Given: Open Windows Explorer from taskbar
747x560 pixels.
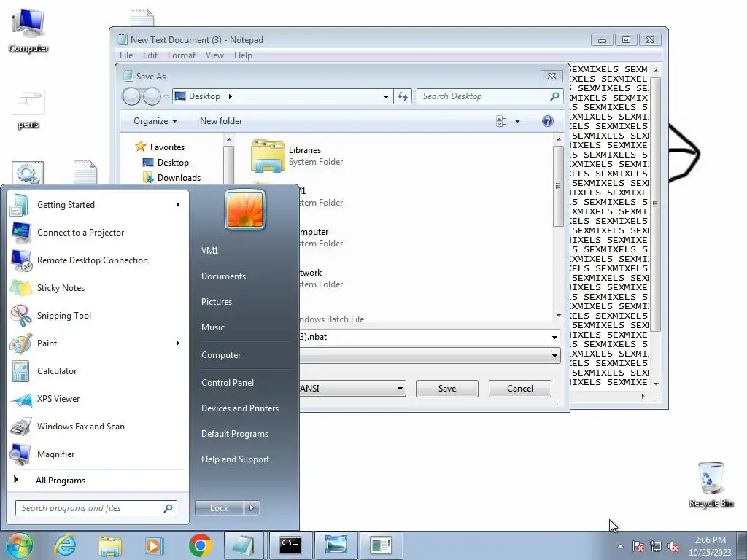Looking at the screenshot, I should 110,545.
